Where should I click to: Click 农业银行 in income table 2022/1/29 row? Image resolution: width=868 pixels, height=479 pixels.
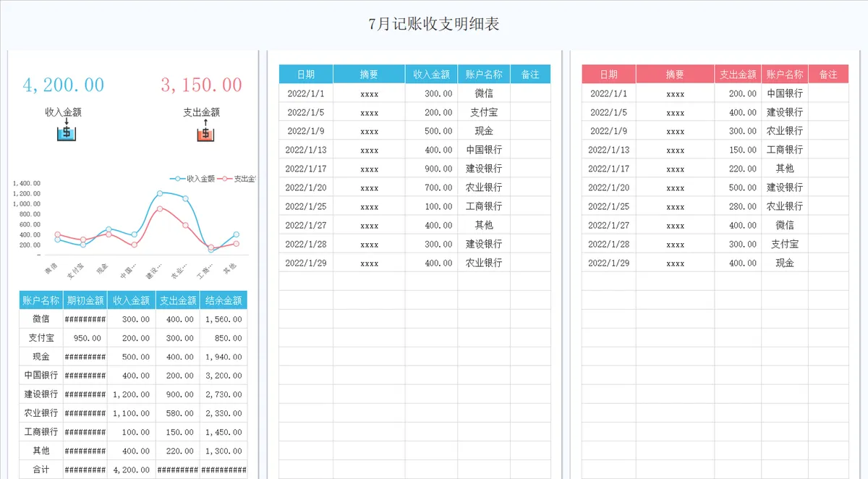coord(484,263)
